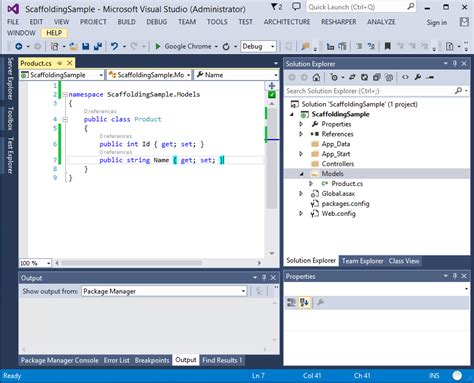Open the BUILD menu
This screenshot has height=383, width=474.
point(126,22)
